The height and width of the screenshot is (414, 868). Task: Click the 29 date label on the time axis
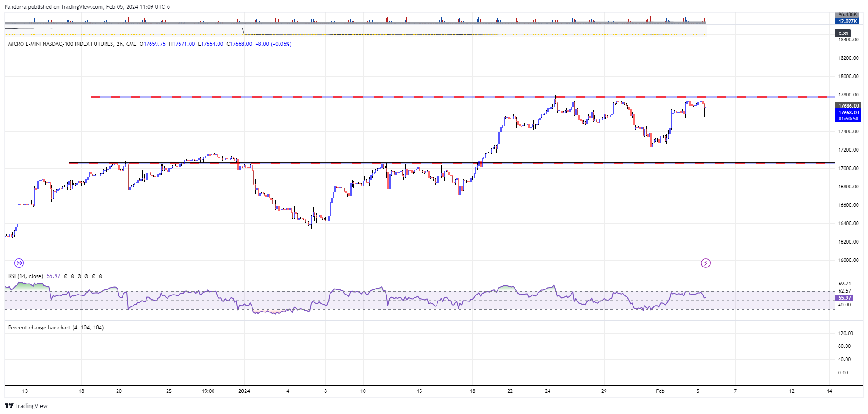click(604, 391)
